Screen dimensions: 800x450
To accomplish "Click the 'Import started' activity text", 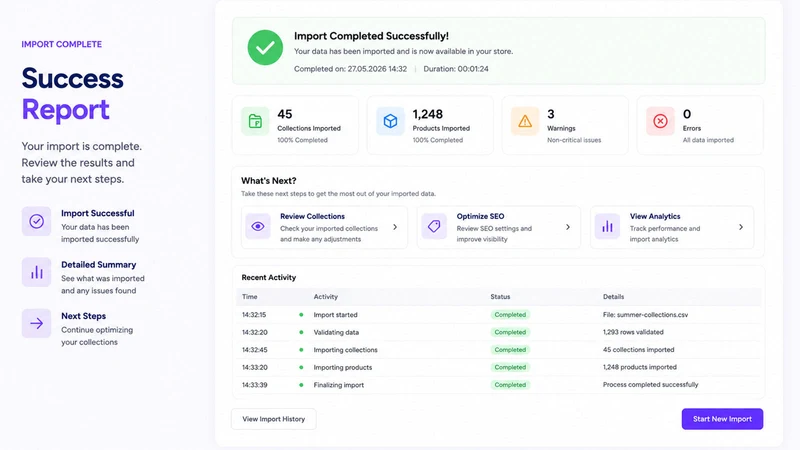I will point(335,315).
